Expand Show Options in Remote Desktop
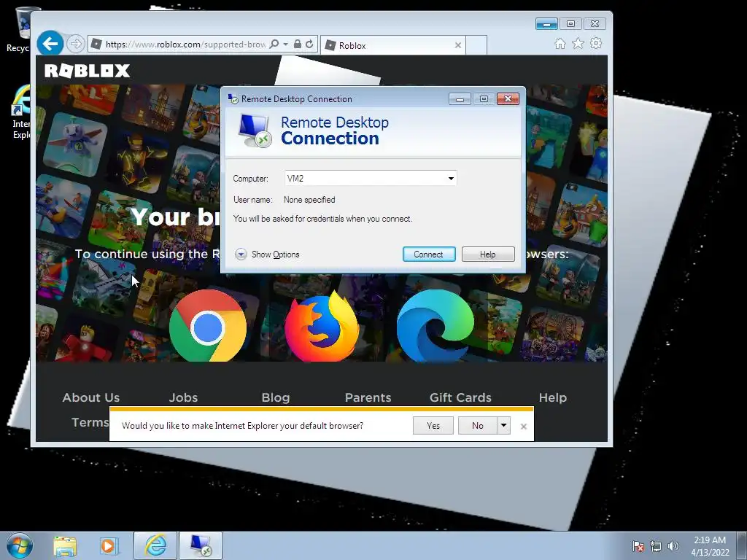747x560 pixels. pyautogui.click(x=267, y=254)
